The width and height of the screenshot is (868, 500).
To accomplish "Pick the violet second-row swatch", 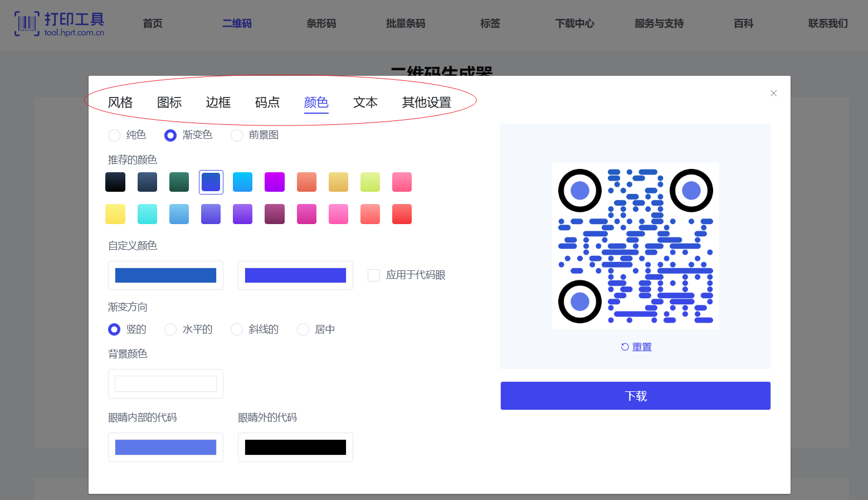I will pos(243,214).
